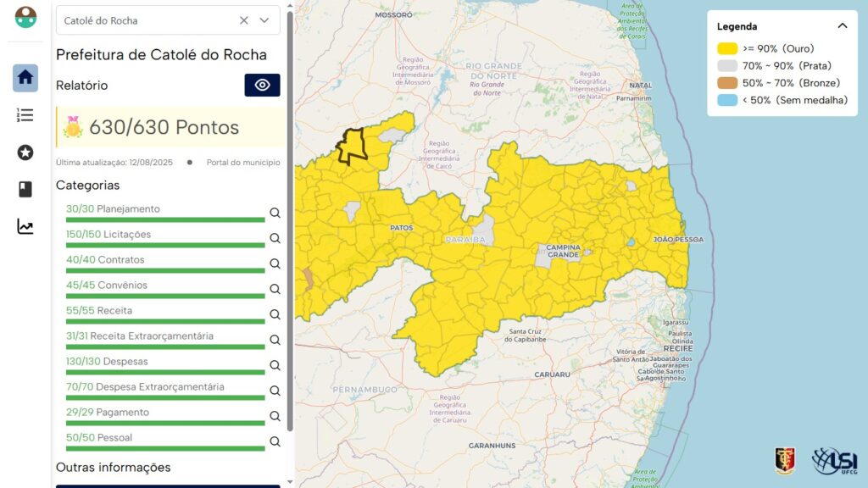Image resolution: width=868 pixels, height=488 pixels.
Task: Open the book icon in sidebar
Action: (25, 190)
